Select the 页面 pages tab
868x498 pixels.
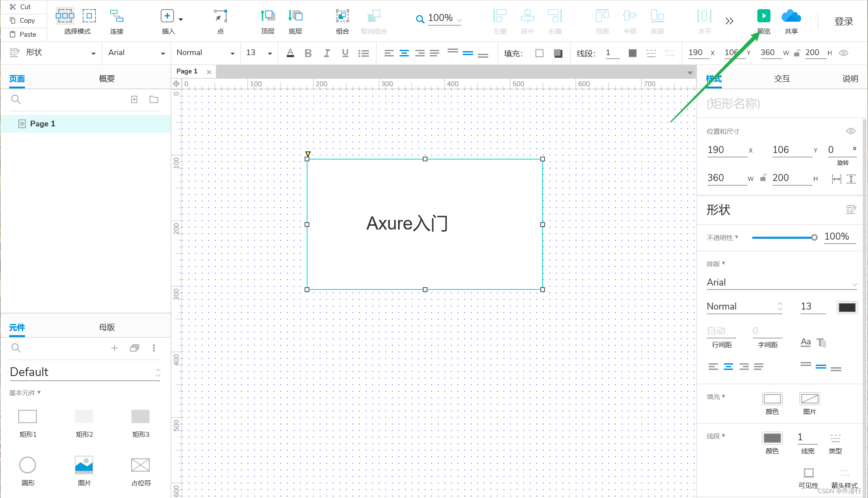17,79
